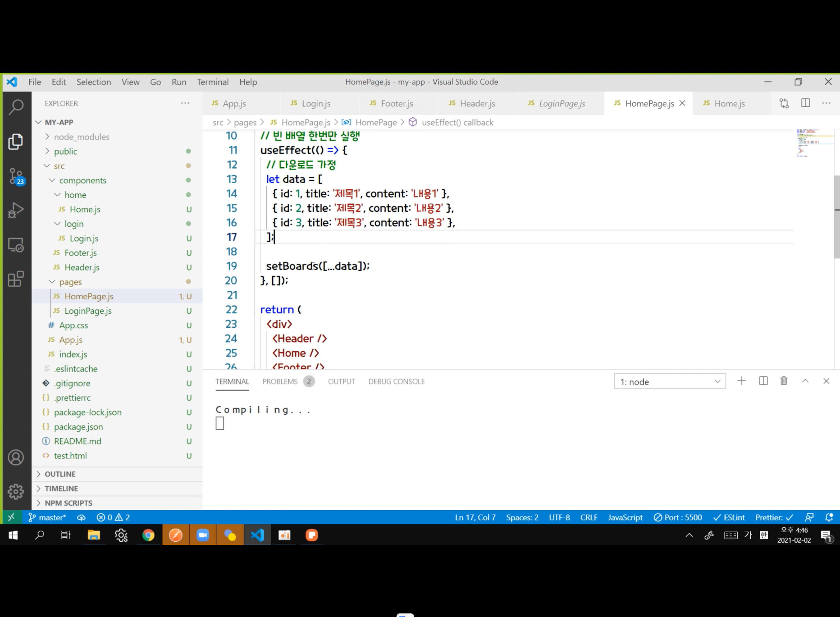Collapse the MY-APP root folder
The image size is (840, 617).
point(59,122)
